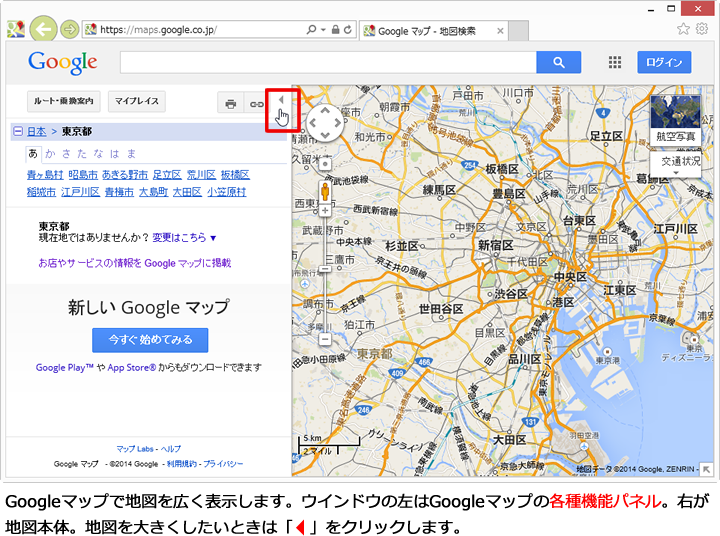
Task: Open a new blank browser tab
Action: pyautogui.click(x=518, y=31)
